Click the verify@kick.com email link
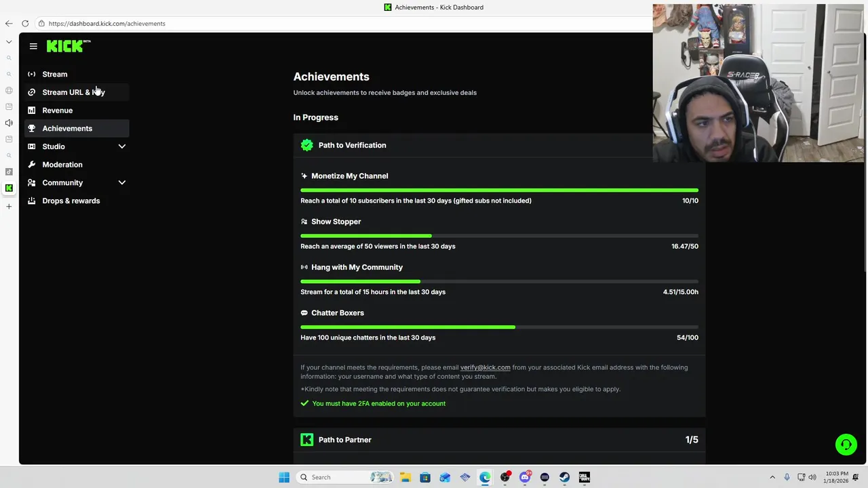The width and height of the screenshot is (868, 488). (486, 367)
